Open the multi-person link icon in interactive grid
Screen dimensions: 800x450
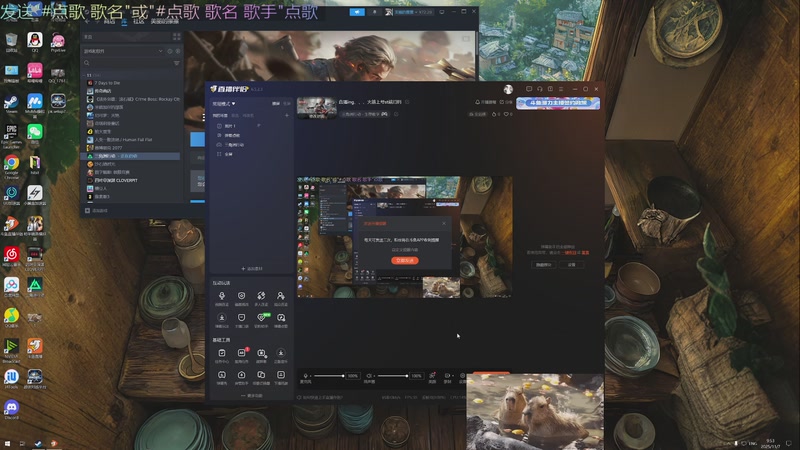tap(261, 295)
